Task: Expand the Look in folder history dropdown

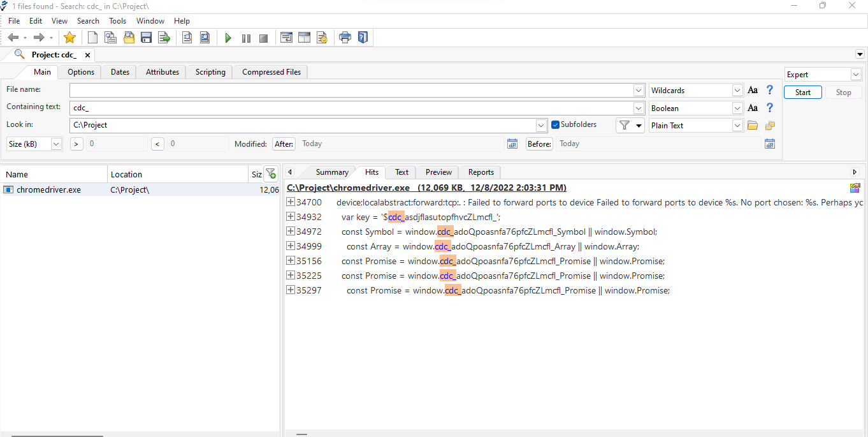Action: (x=541, y=126)
